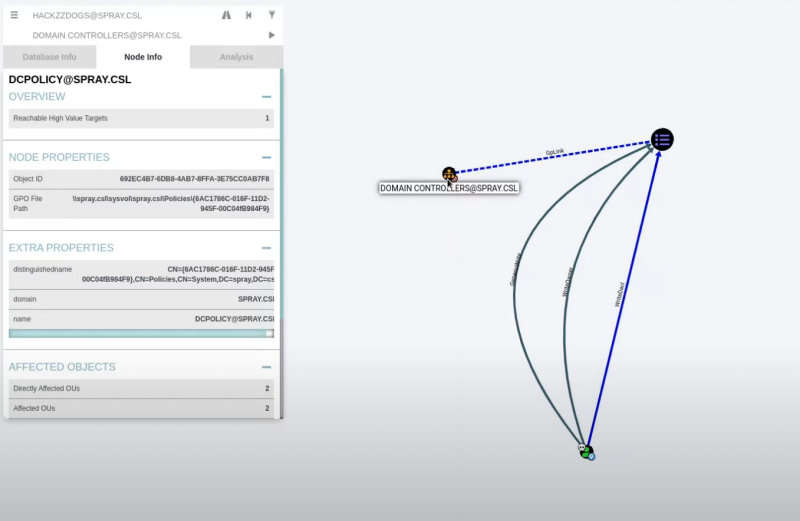Click the WriteOwner edge label
Viewport: 800px width, 521px height.
(567, 282)
